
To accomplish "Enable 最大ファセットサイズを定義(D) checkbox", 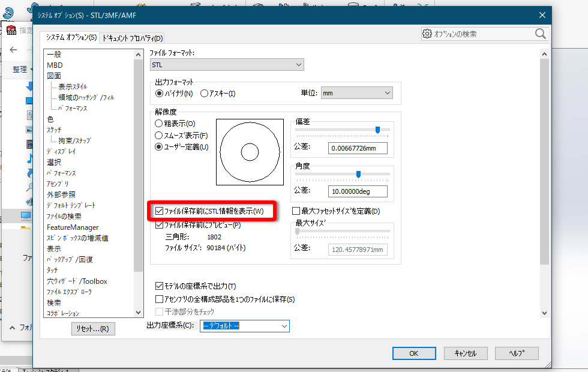I will (x=296, y=211).
